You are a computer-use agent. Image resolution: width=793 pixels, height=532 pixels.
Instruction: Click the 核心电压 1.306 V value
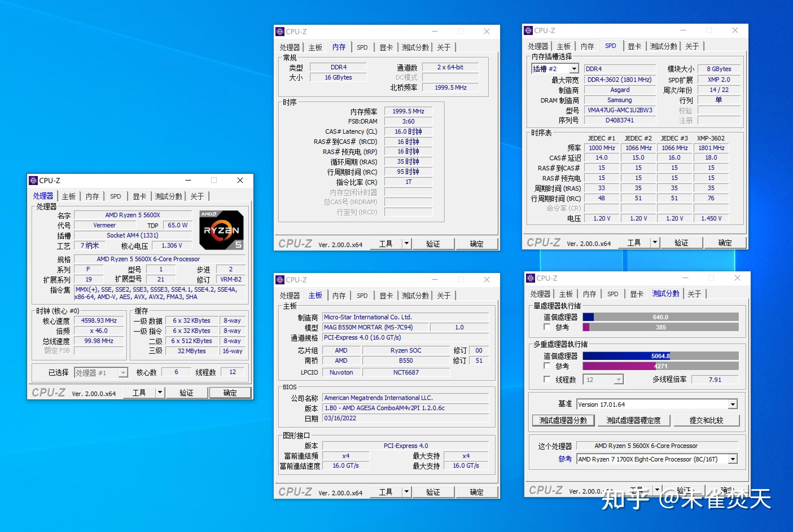point(172,245)
